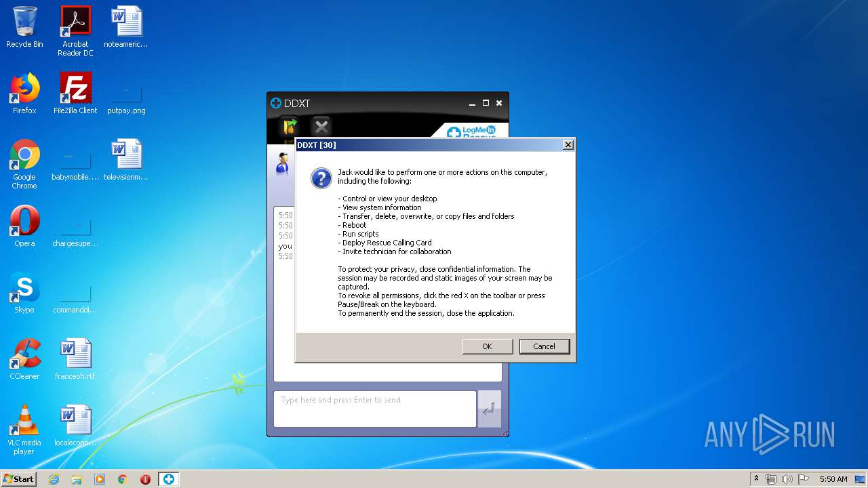Click the gray X revoke icon in DDXT toolbar

click(321, 126)
